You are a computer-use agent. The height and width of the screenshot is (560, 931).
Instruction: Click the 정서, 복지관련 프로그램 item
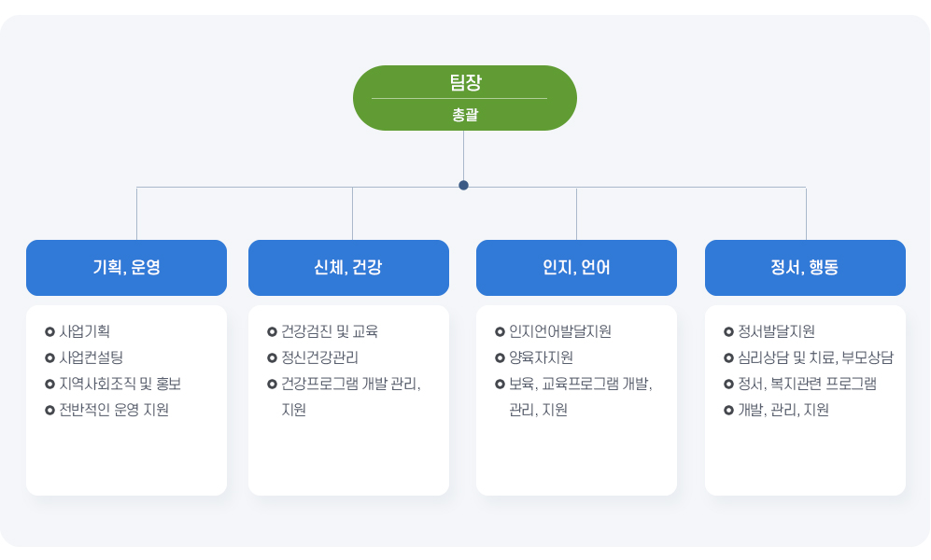807,384
